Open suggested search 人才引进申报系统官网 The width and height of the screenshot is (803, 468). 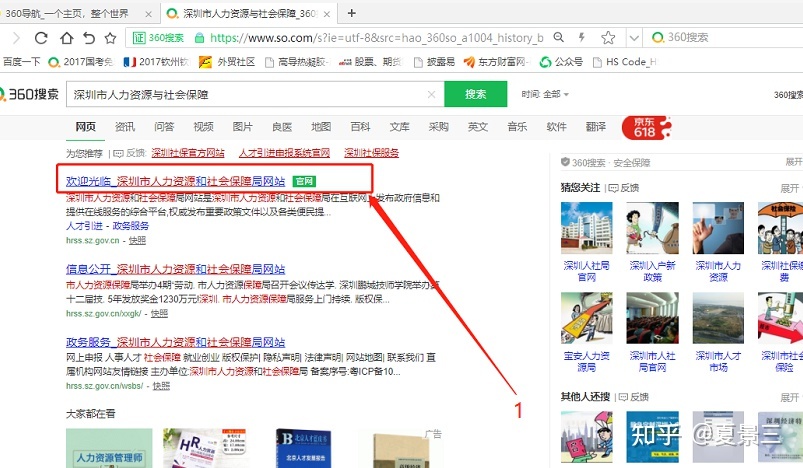[x=284, y=153]
